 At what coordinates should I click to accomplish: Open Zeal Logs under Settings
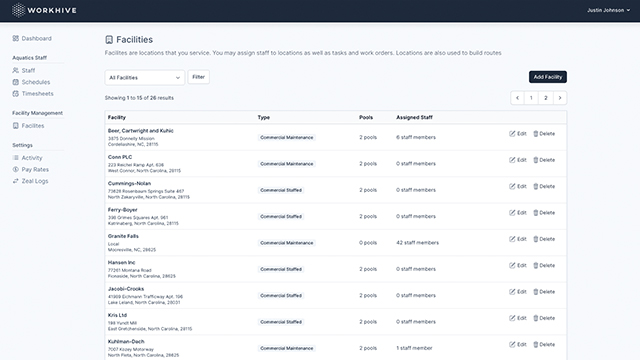30,181
